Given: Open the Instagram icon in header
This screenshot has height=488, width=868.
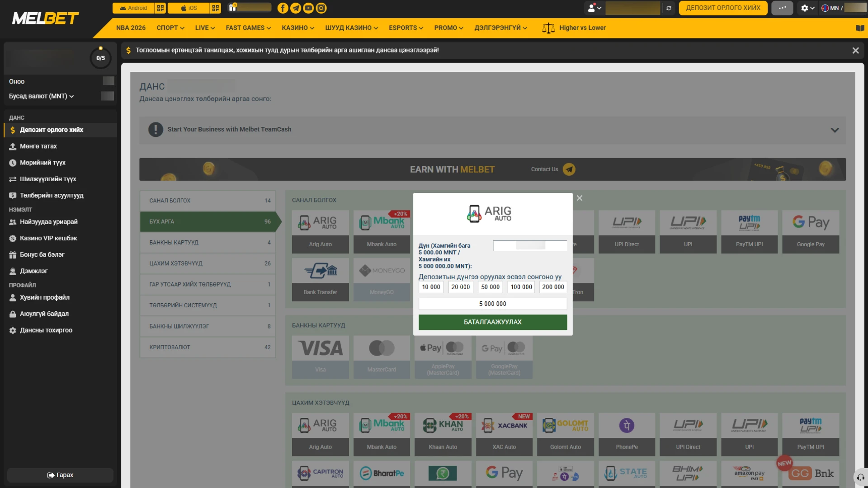Looking at the screenshot, I should (321, 8).
